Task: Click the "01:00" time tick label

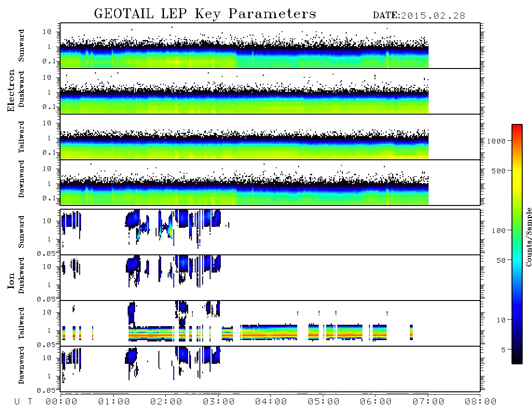Action: (x=114, y=402)
